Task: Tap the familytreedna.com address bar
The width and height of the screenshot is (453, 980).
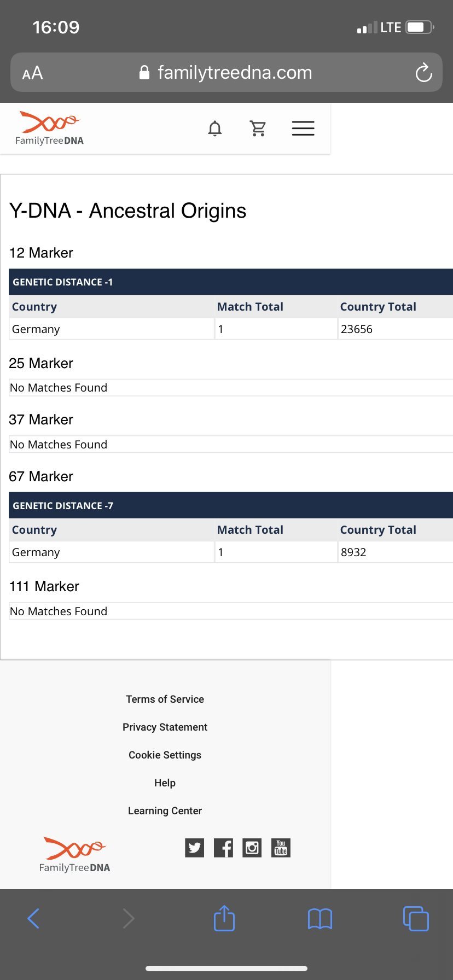Action: click(x=226, y=73)
